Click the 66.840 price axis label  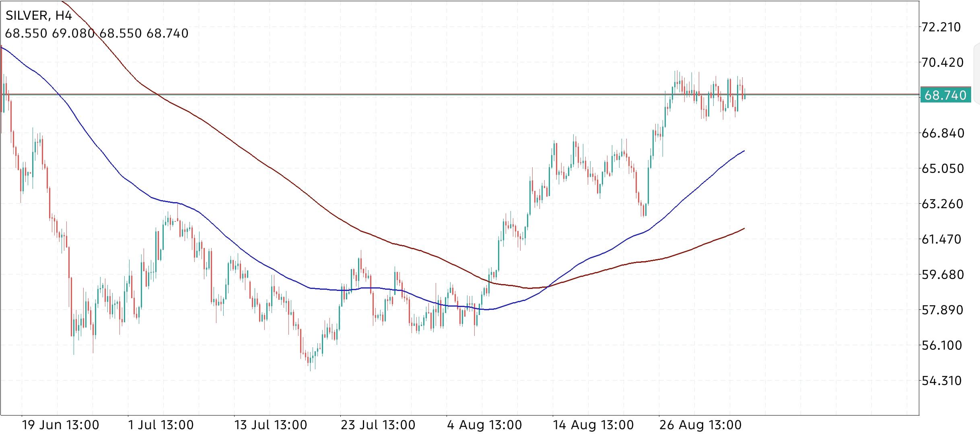pyautogui.click(x=943, y=133)
